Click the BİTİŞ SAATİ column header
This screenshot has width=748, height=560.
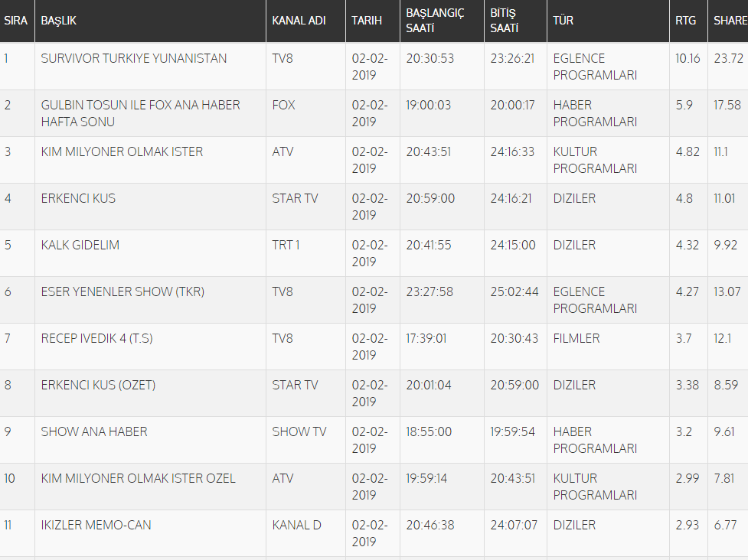[x=505, y=21]
